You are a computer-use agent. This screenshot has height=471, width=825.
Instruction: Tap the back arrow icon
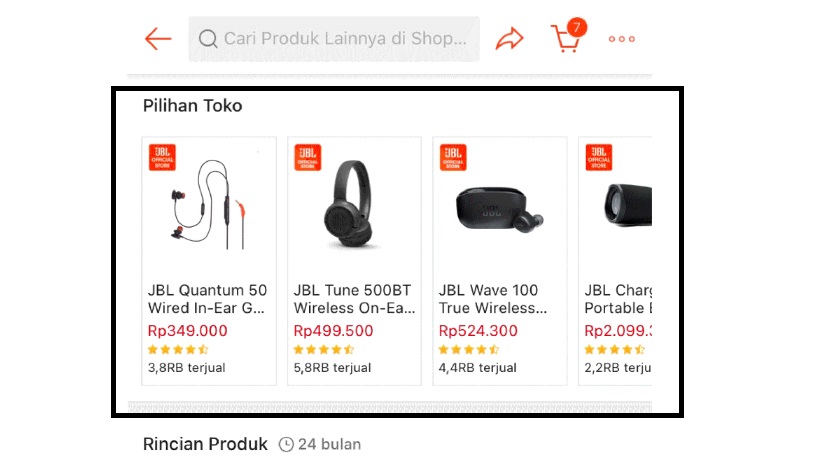click(x=158, y=39)
